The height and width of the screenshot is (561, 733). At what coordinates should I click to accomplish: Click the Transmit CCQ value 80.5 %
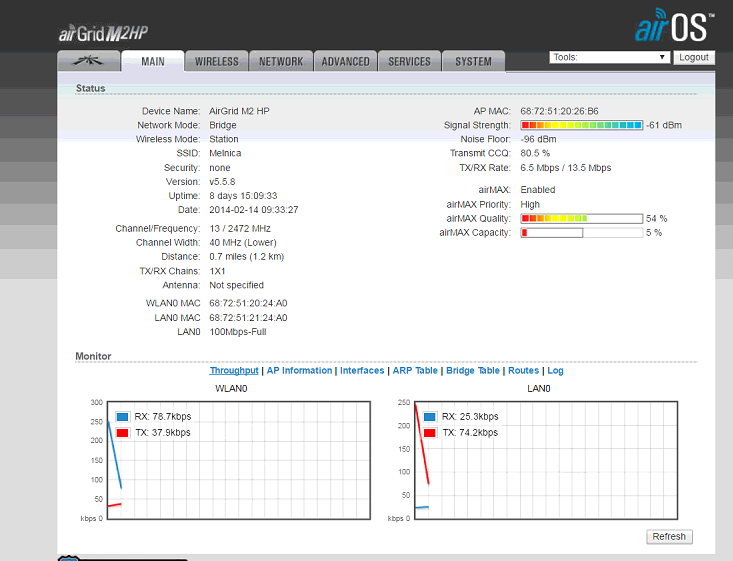click(535, 153)
